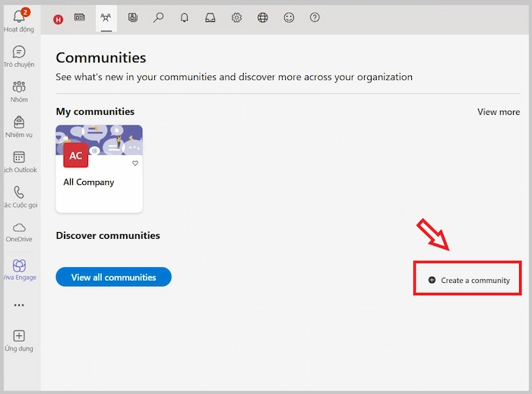Open help question mark icon
This screenshot has height=394, width=532.
315,17
